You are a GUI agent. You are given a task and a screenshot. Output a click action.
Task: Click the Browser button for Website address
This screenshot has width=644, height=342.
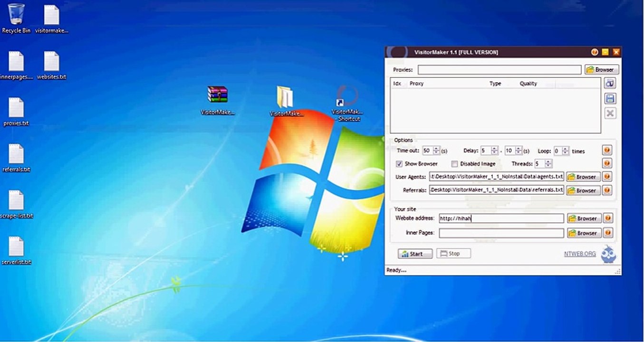point(584,218)
